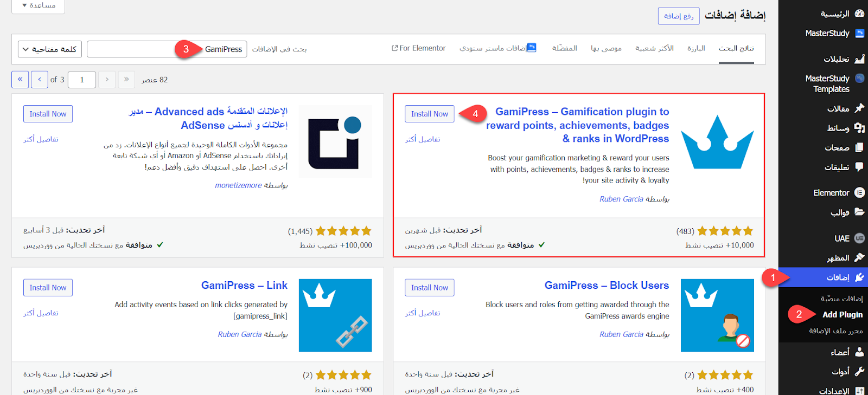868x395 pixels.
Task: Open the For Elementor tab
Action: 419,48
